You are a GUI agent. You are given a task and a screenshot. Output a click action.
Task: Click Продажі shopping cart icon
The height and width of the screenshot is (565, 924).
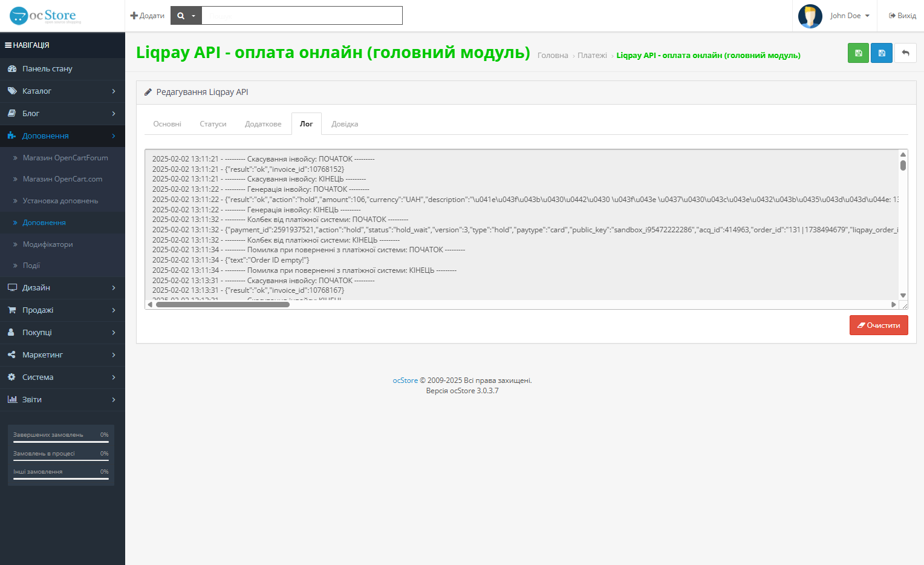coord(12,310)
